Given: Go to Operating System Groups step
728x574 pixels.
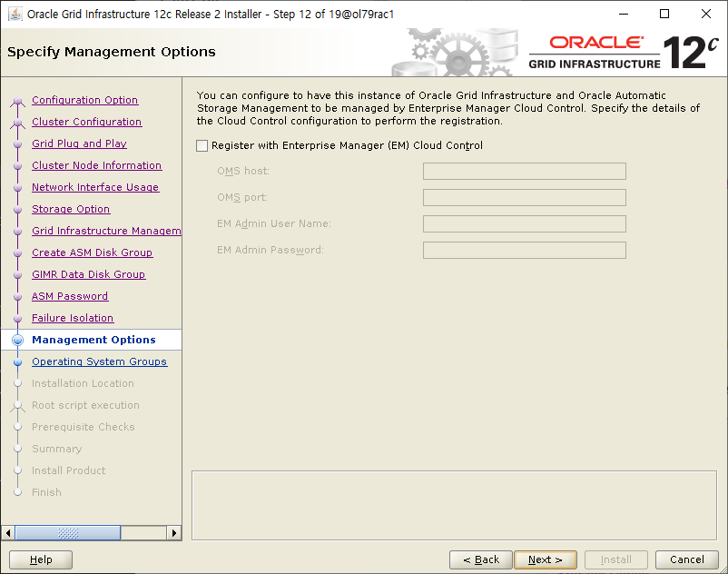Looking at the screenshot, I should click(x=99, y=361).
